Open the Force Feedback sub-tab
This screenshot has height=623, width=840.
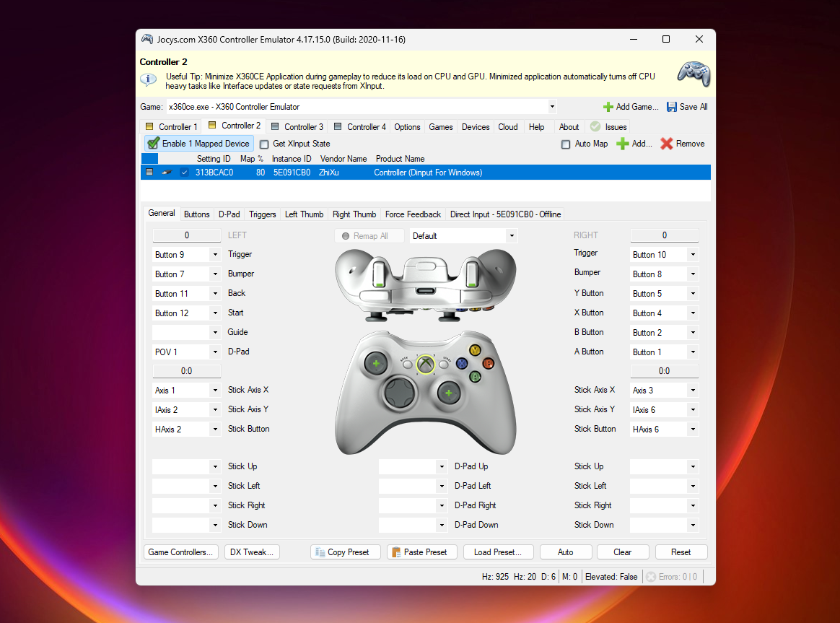click(413, 214)
